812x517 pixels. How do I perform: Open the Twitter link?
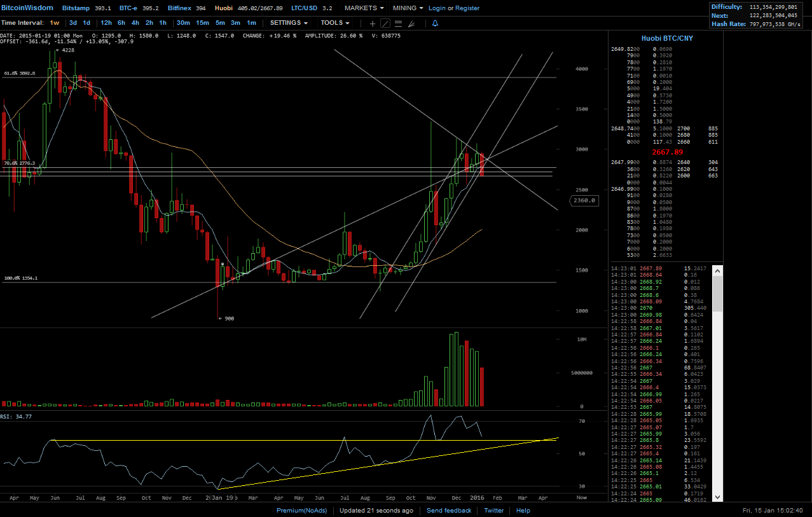click(x=494, y=511)
